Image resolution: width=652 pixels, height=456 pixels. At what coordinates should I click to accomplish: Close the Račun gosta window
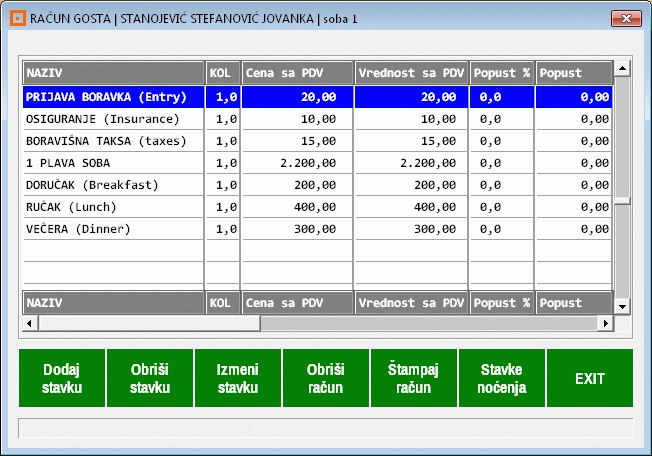tap(626, 18)
